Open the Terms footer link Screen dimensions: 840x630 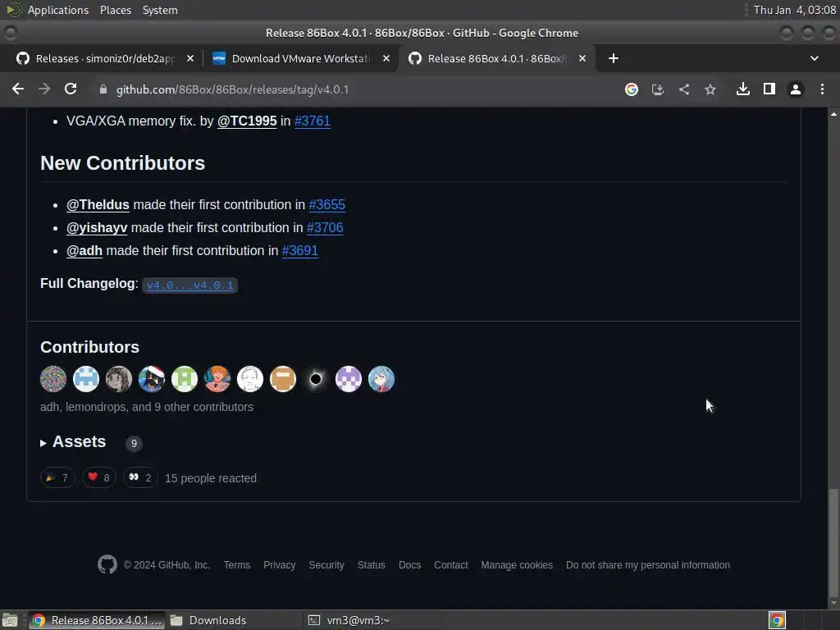click(x=237, y=565)
